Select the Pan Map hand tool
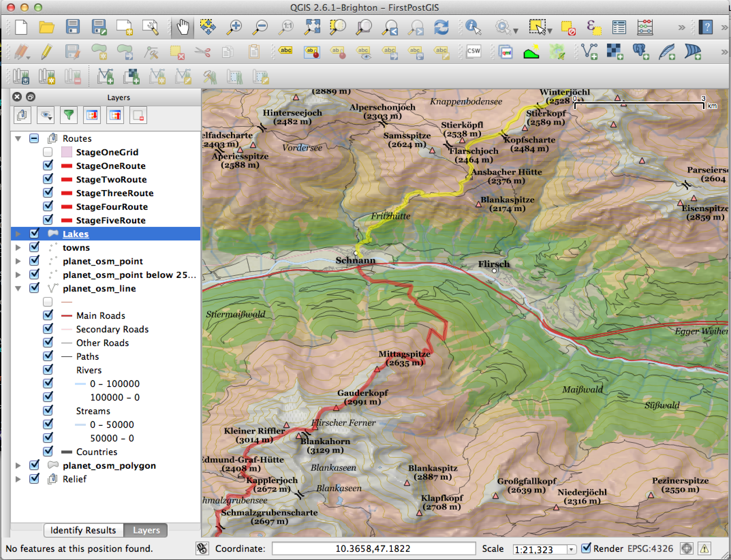The image size is (731, 560). pyautogui.click(x=183, y=27)
